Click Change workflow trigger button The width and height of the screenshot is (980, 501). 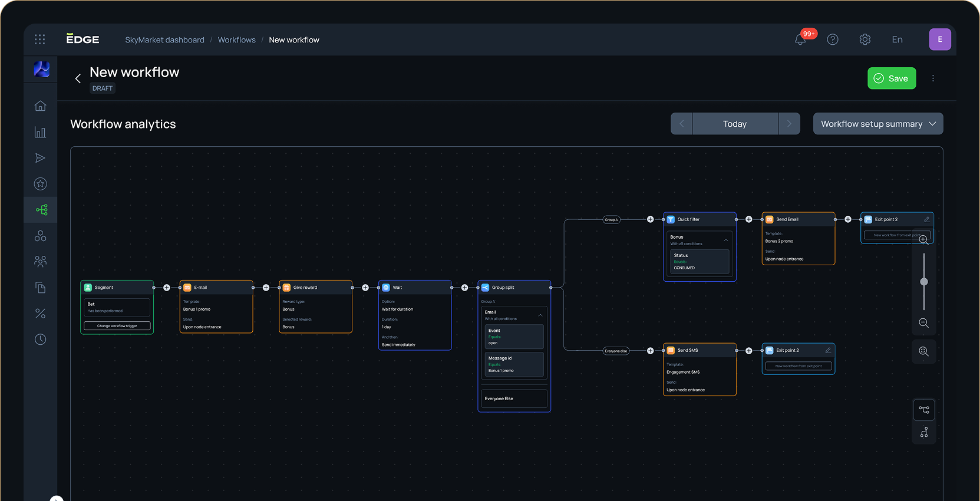pos(117,326)
